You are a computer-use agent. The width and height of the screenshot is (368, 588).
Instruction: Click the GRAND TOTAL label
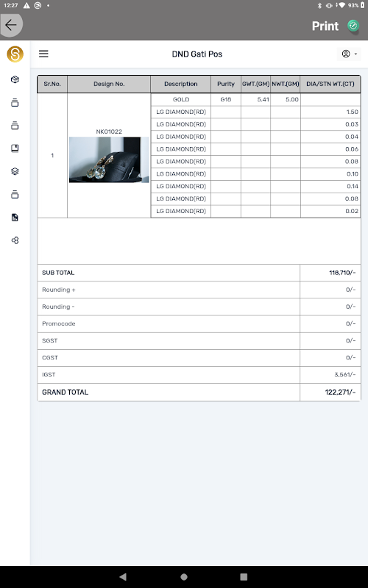(x=65, y=392)
